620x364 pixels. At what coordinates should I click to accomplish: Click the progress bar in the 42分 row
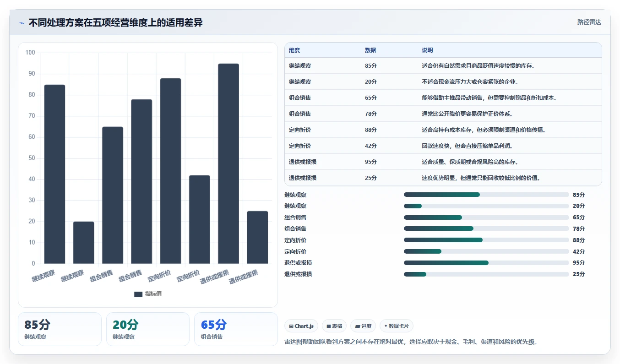click(486, 251)
